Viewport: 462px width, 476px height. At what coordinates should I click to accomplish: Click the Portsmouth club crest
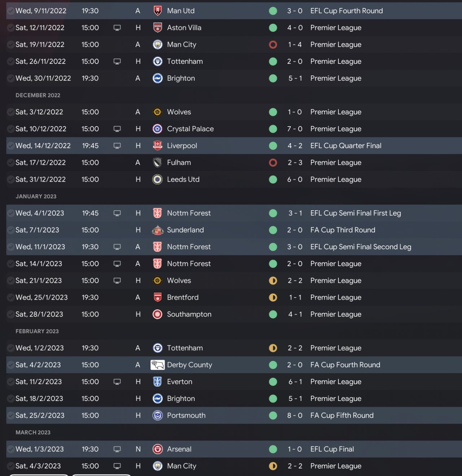coord(158,415)
